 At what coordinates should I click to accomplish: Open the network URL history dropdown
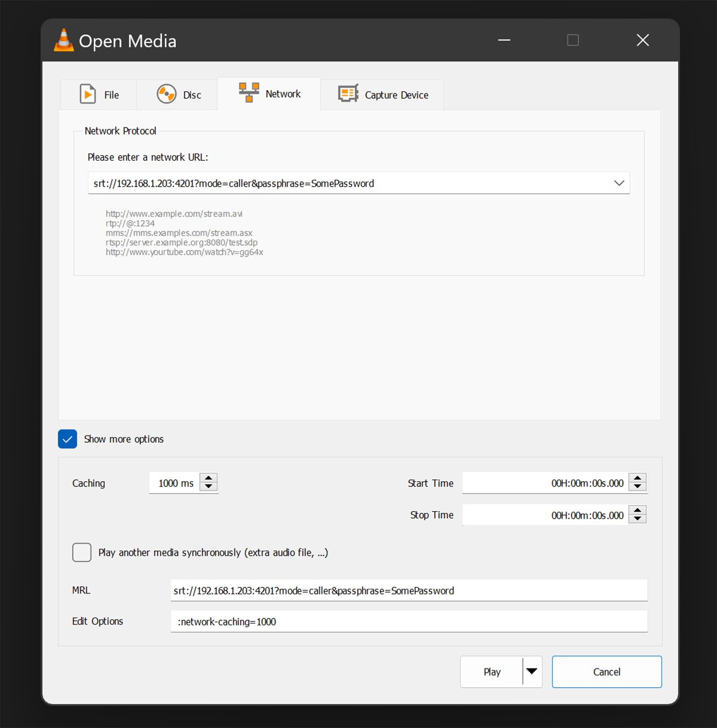point(619,183)
